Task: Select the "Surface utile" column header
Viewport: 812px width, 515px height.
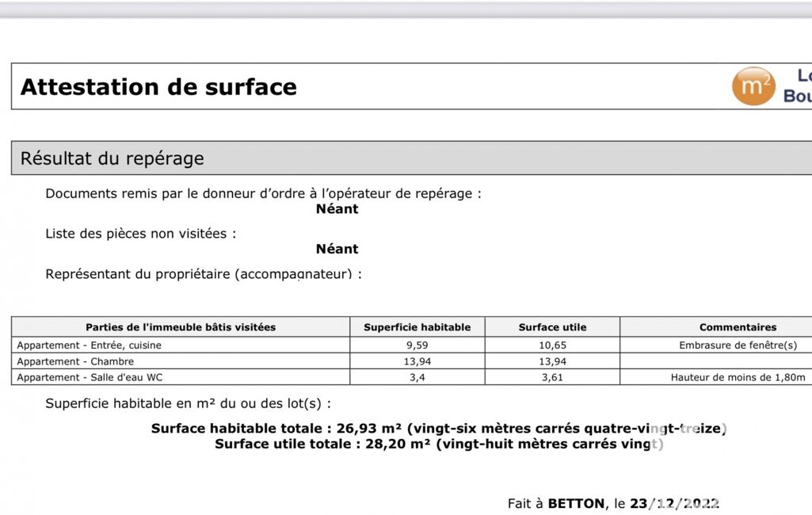Action: 552,327
